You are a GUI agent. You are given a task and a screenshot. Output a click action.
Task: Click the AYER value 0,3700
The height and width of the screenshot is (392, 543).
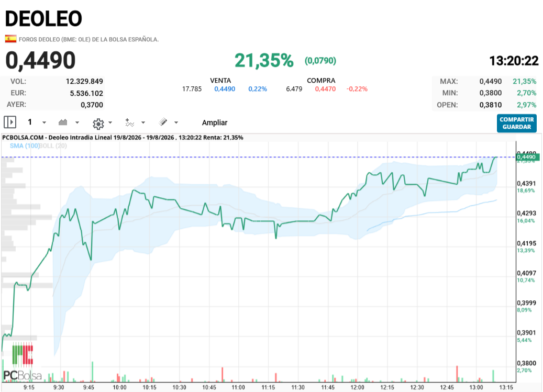pos(92,105)
